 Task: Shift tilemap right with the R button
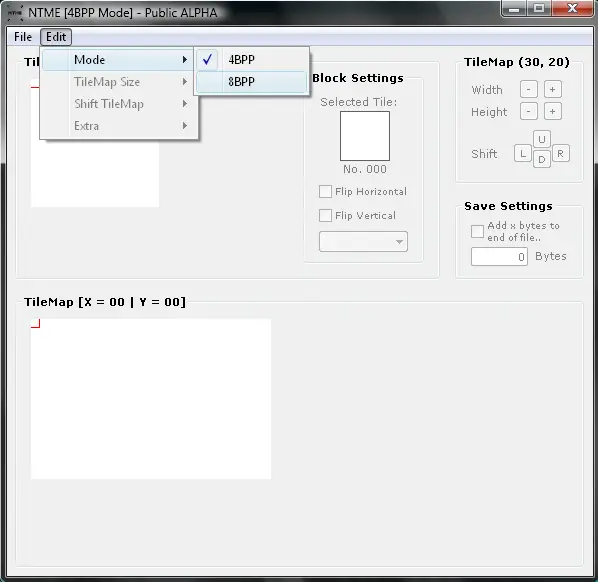pyautogui.click(x=560, y=153)
